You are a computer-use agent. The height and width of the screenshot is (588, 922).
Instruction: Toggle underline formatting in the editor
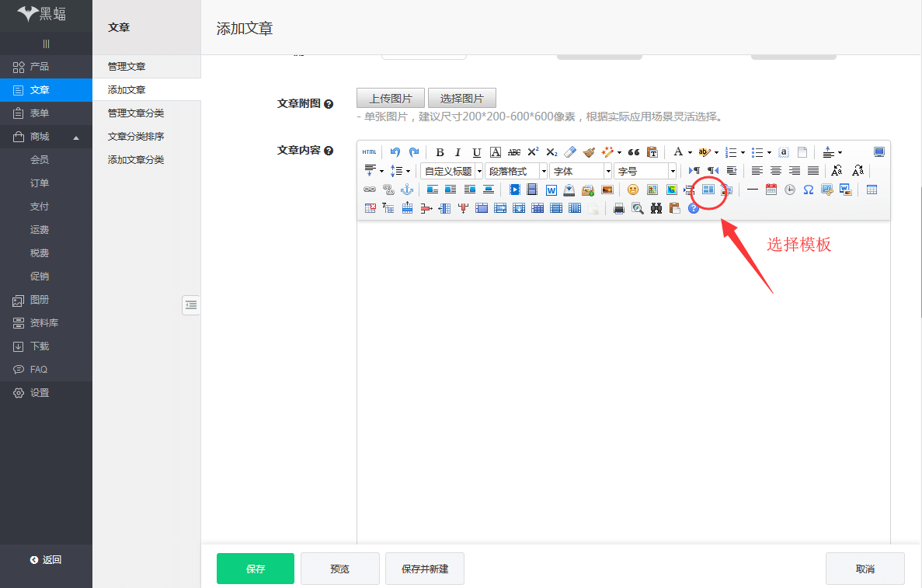[476, 151]
